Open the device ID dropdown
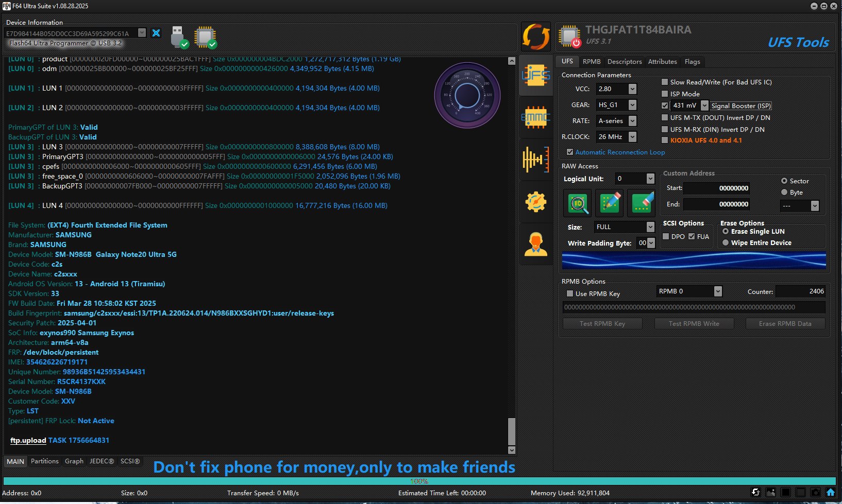 pos(142,33)
